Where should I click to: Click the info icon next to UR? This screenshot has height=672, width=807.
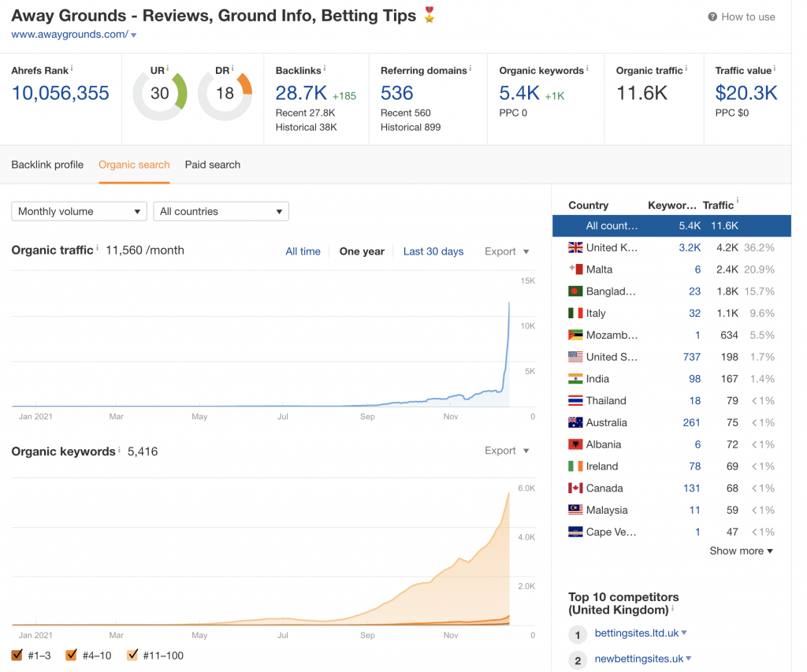168,68
